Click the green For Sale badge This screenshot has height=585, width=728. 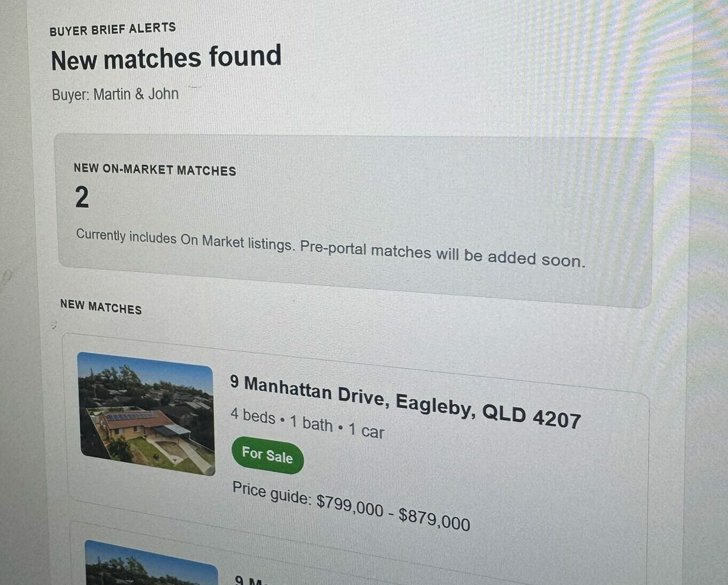pyautogui.click(x=267, y=455)
